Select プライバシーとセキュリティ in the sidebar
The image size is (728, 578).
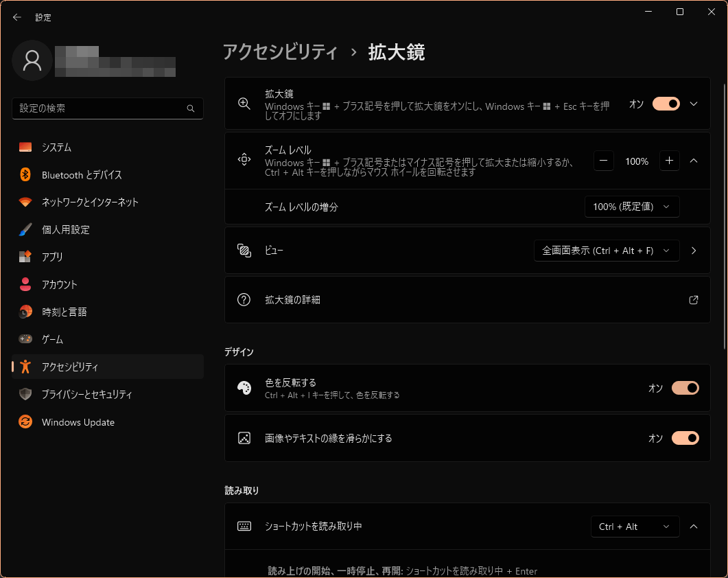pos(86,395)
